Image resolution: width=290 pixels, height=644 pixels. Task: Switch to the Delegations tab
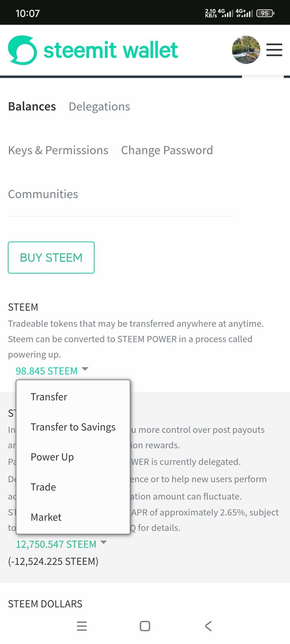click(99, 106)
